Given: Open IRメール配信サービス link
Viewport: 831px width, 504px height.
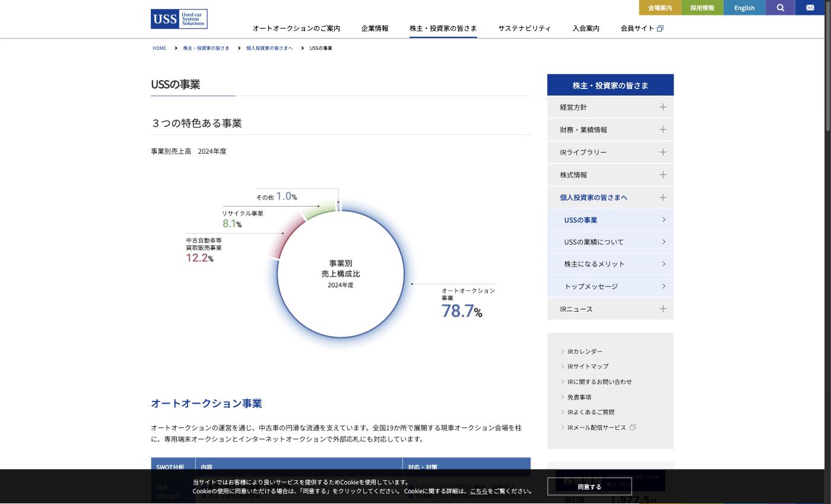Looking at the screenshot, I should [597, 427].
